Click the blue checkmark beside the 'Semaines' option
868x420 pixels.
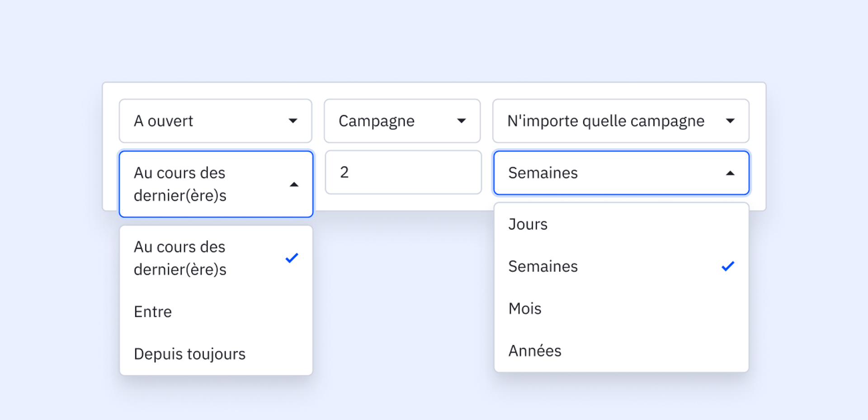(728, 266)
